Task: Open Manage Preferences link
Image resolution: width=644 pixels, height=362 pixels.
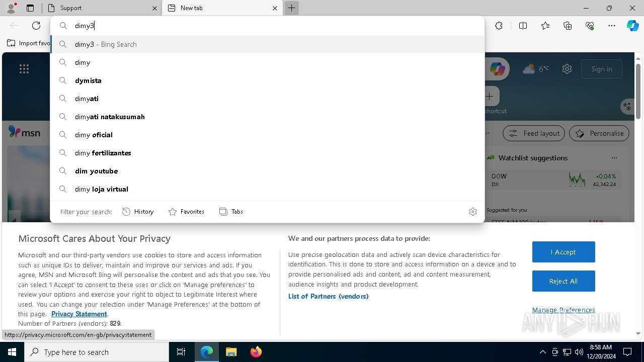Action: click(x=563, y=310)
